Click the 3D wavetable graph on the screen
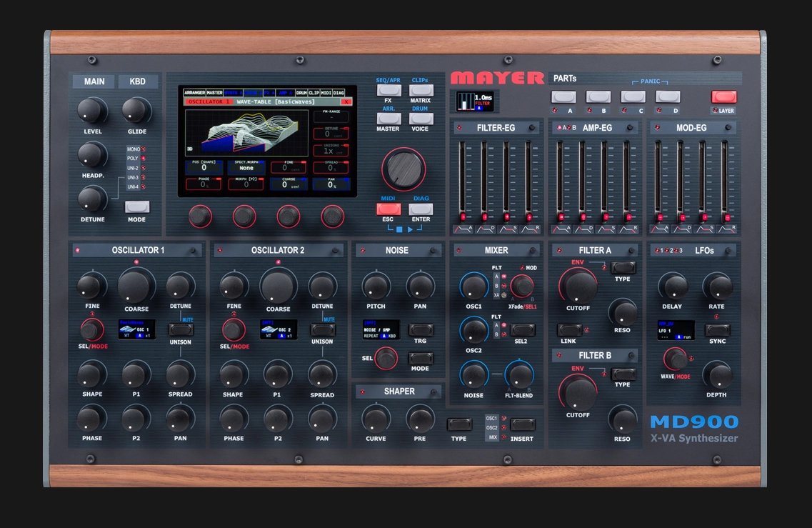The width and height of the screenshot is (812, 528). (x=246, y=132)
